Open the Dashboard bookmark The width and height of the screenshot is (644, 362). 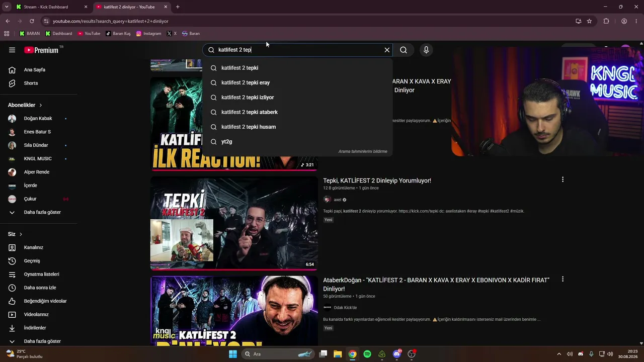[58, 34]
